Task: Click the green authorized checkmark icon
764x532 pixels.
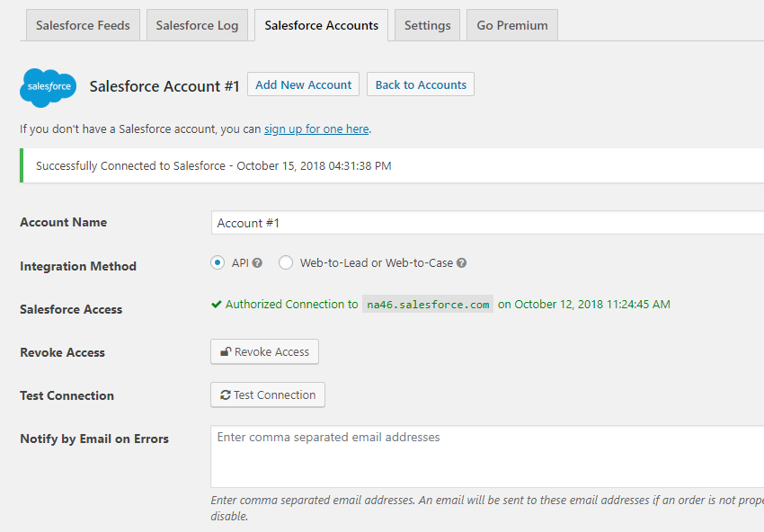Action: coord(217,305)
